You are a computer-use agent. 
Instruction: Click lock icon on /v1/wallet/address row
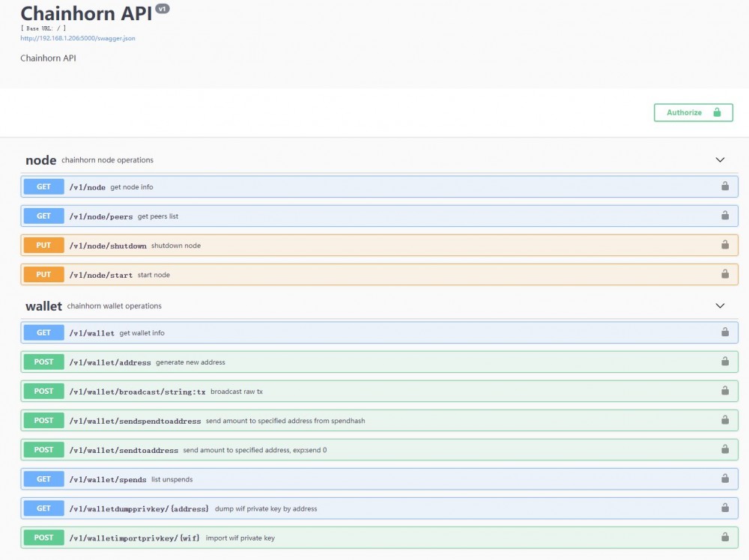[x=725, y=362]
